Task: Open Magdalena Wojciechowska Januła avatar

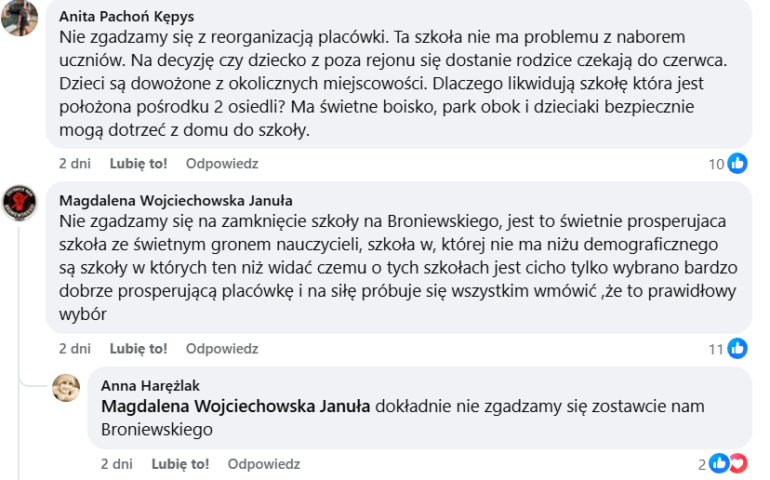Action: click(x=20, y=203)
